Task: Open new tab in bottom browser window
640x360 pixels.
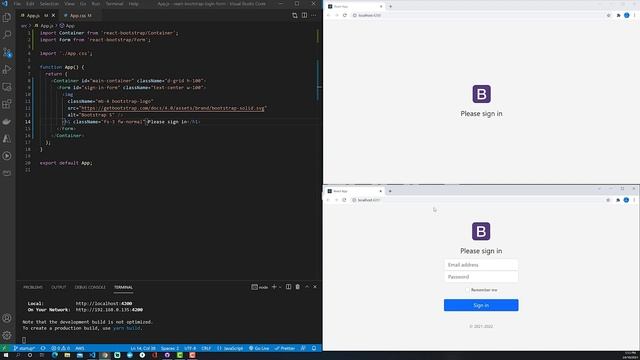Action: [390, 191]
